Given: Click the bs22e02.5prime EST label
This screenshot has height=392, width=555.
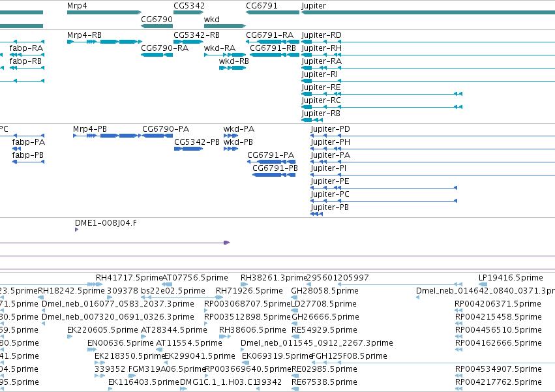Looking at the screenshot, I should tap(173, 291).
